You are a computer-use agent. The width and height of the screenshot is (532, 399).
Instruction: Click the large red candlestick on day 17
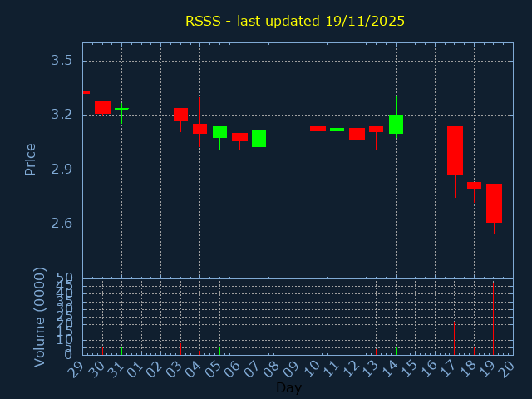[455, 150]
